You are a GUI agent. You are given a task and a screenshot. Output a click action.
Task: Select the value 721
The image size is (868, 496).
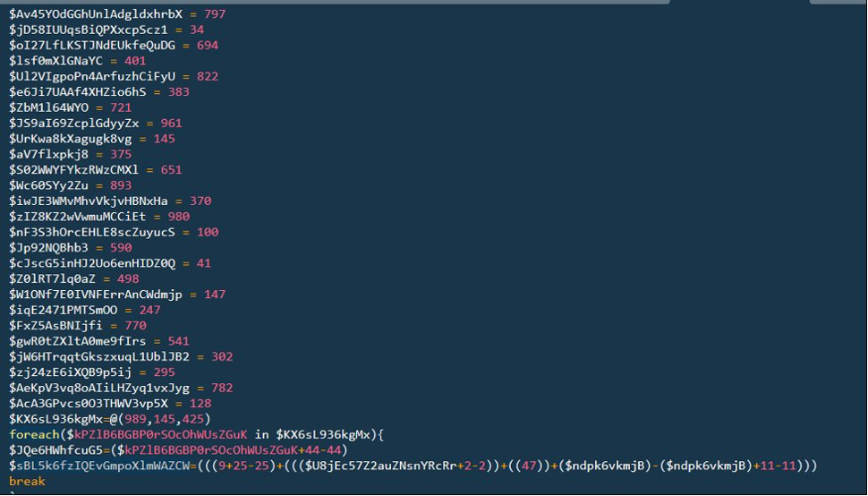[x=121, y=107]
